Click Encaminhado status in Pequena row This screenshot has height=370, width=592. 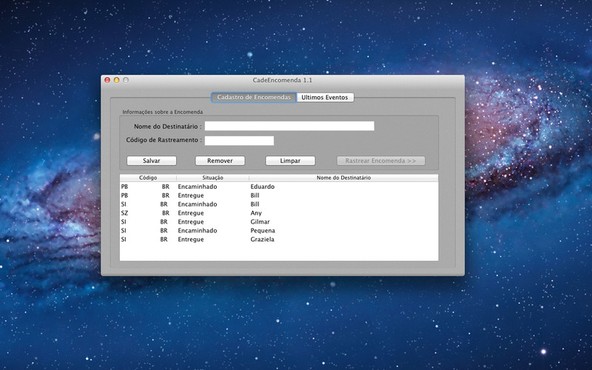point(197,231)
